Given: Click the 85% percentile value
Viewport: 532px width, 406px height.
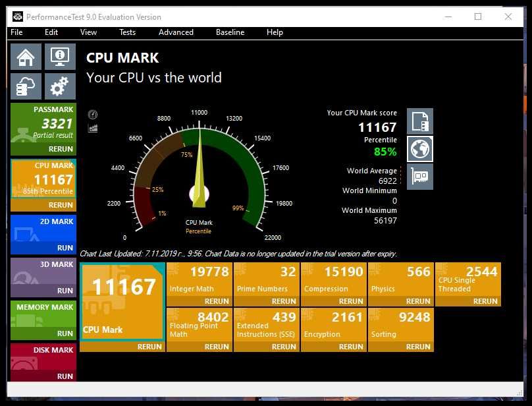Looking at the screenshot, I should (x=385, y=152).
